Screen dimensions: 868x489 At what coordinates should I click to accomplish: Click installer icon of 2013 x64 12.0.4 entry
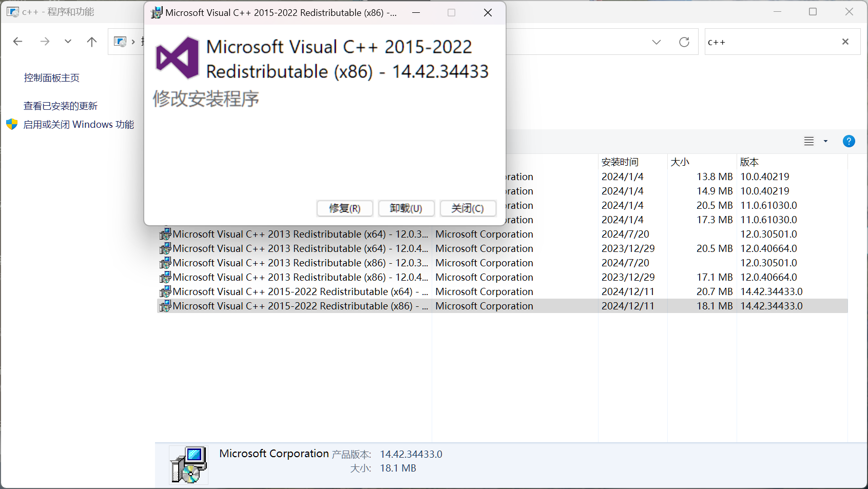pos(165,249)
